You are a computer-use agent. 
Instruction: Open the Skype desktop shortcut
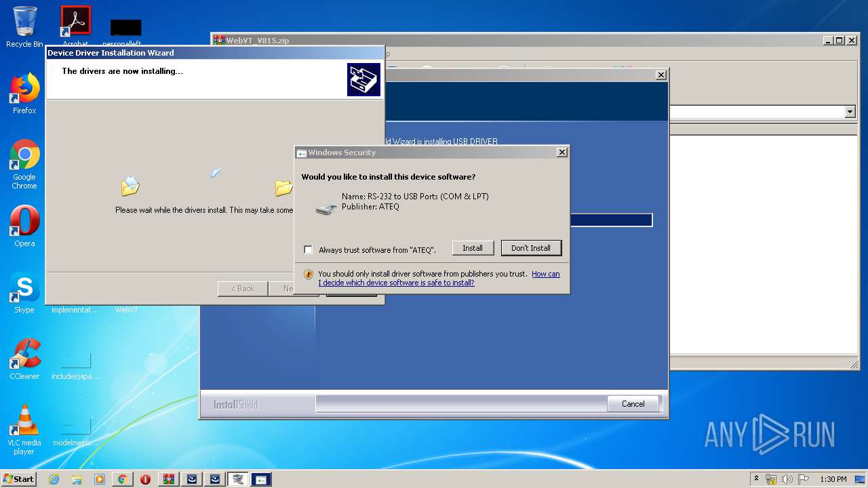point(24,293)
